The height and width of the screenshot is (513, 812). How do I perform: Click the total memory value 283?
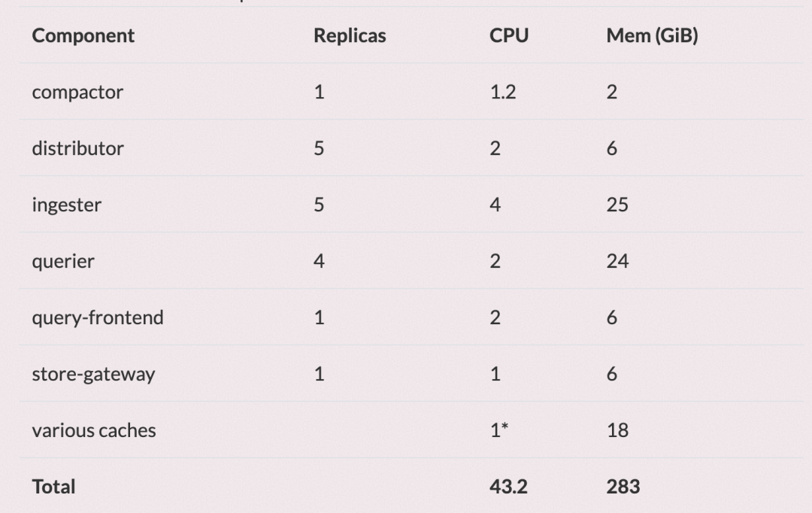[x=623, y=487]
